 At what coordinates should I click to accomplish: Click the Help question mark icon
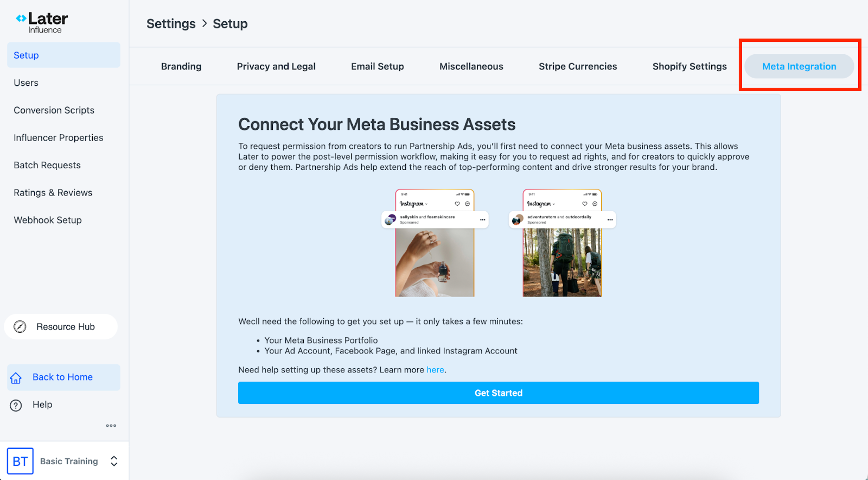click(16, 404)
